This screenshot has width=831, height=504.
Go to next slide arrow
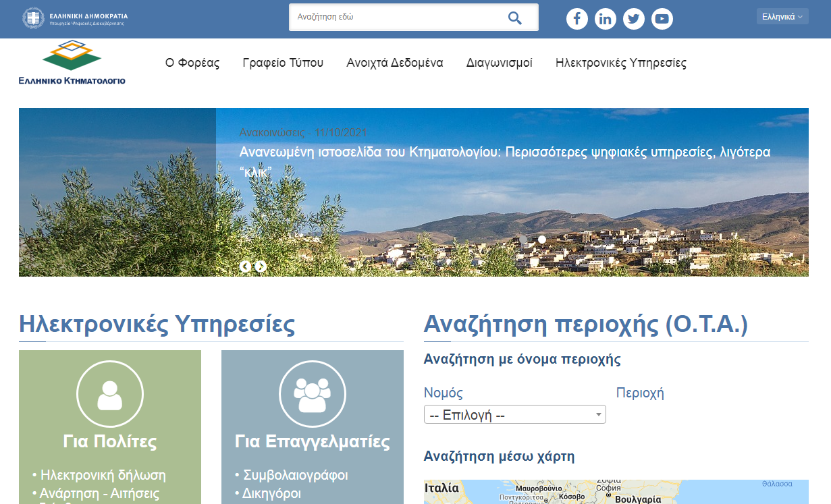[261, 267]
